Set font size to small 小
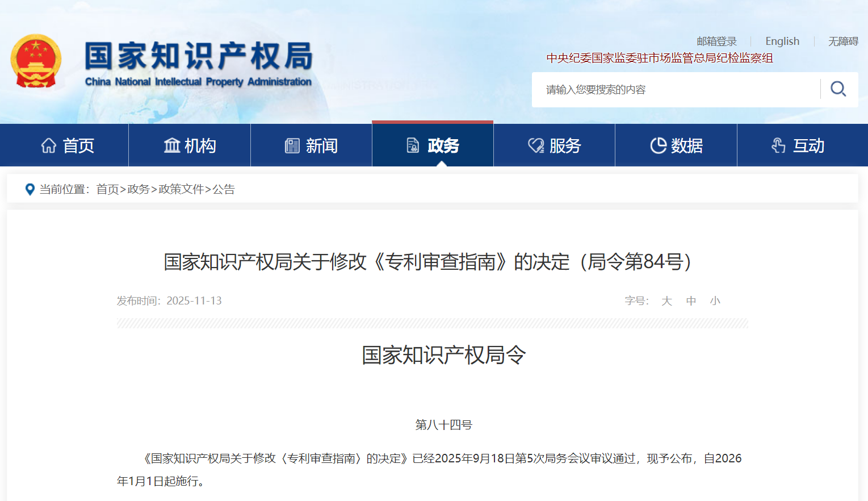This screenshot has height=501, width=868. point(715,301)
